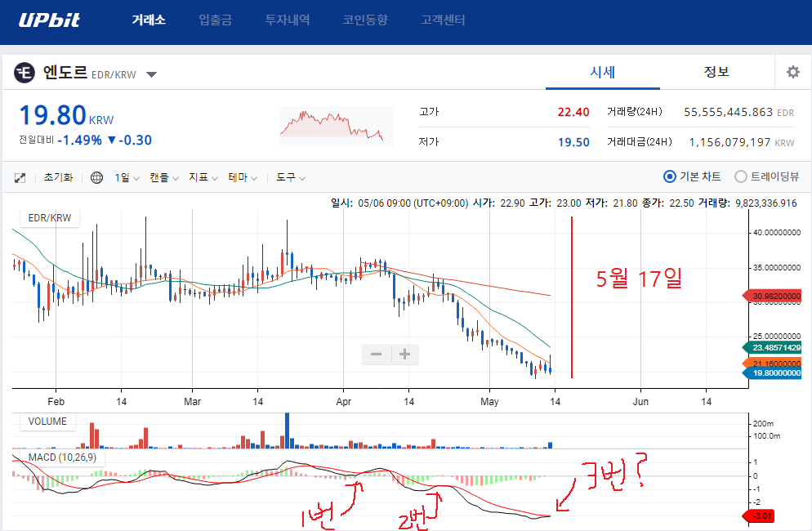Open the EDR/KRW market dropdown arrow
Image resolution: width=812 pixels, height=531 pixels.
(151, 74)
